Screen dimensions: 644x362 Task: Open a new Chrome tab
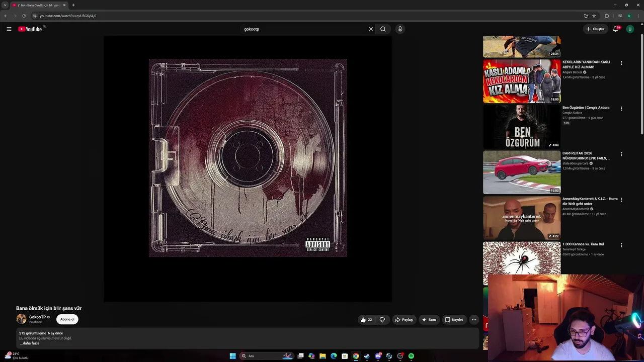pos(73,5)
